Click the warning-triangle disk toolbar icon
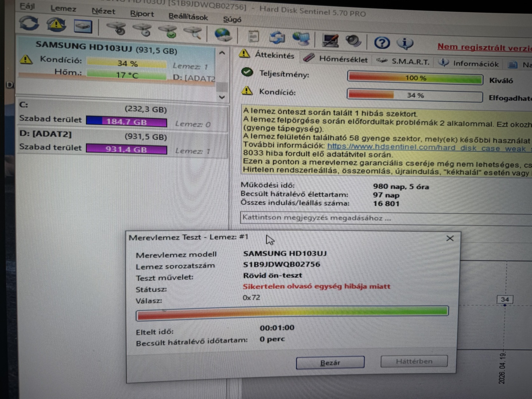This screenshot has width=532, height=399. pyautogui.click(x=56, y=24)
